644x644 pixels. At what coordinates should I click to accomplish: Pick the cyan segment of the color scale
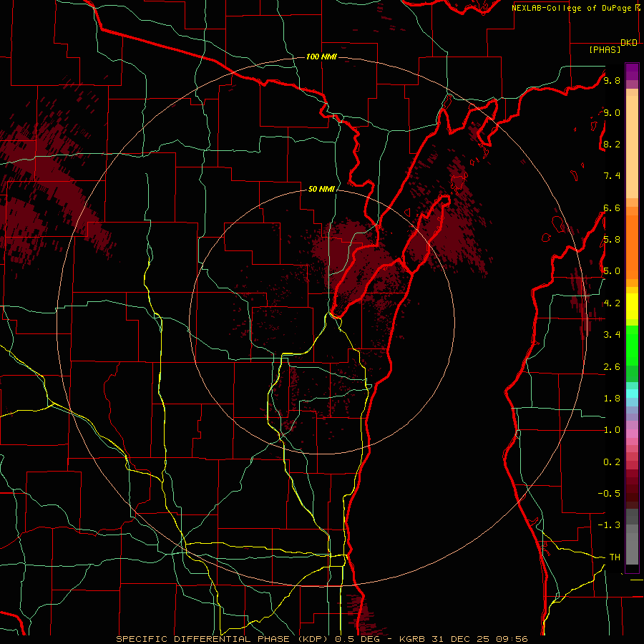pyautogui.click(x=632, y=394)
